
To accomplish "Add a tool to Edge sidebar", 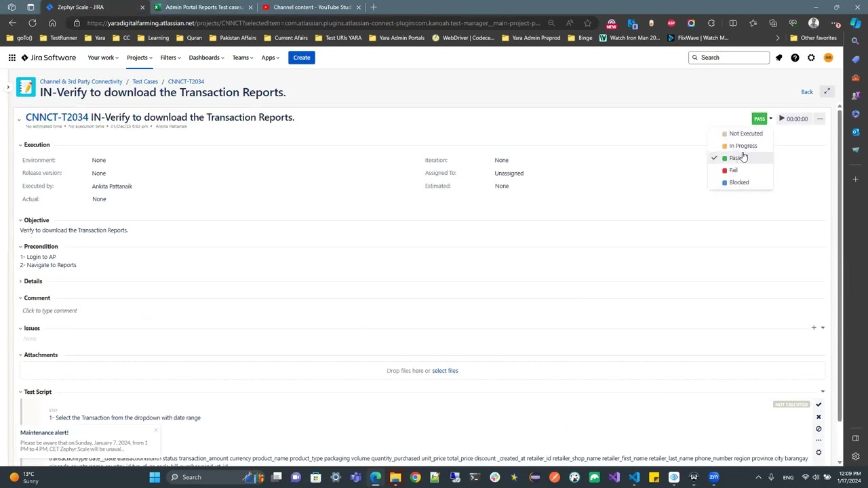I will point(856,180).
